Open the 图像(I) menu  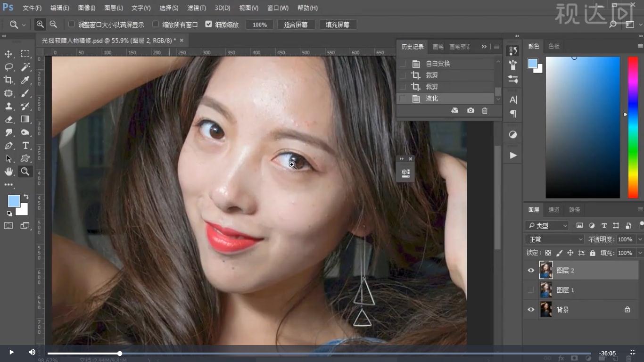click(x=86, y=8)
